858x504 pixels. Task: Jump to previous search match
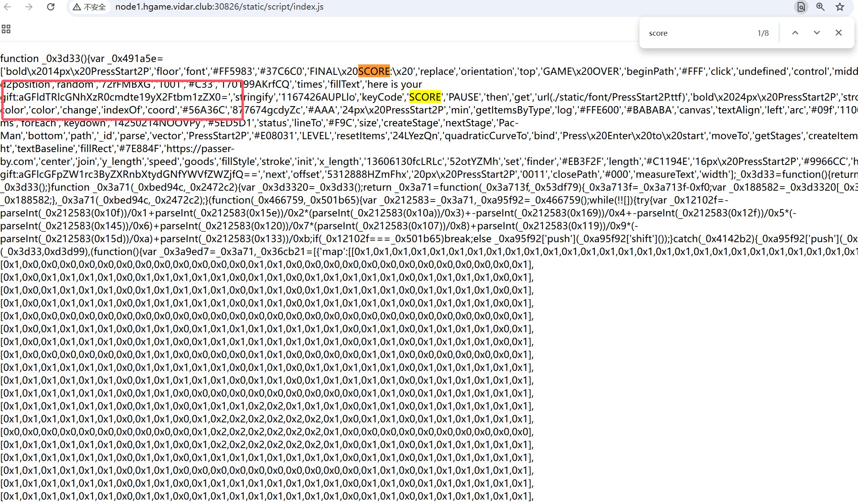coord(795,33)
